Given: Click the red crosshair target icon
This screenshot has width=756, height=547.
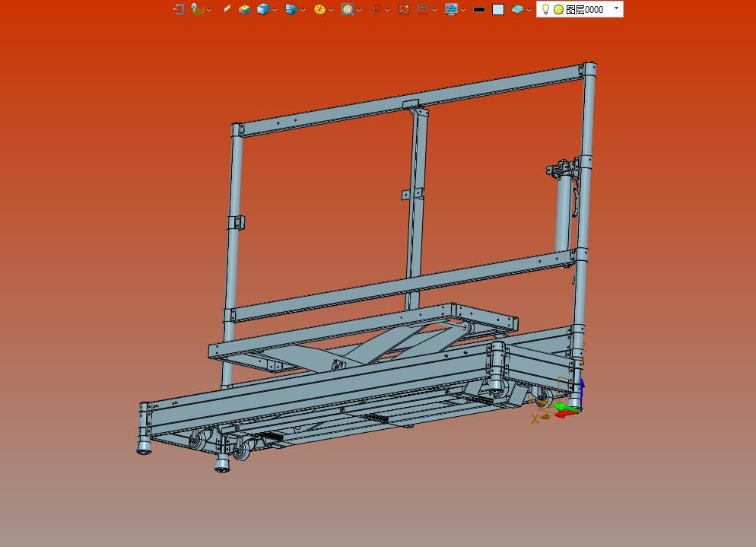Looking at the screenshot, I should pos(376,9).
